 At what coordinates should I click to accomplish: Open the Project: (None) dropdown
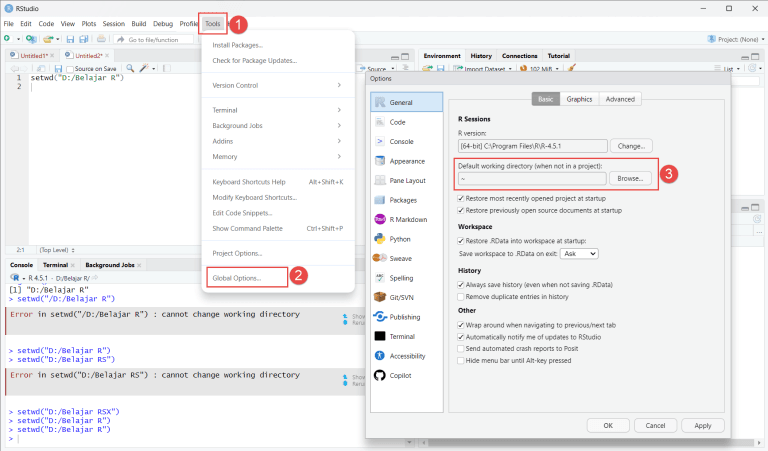pos(736,39)
